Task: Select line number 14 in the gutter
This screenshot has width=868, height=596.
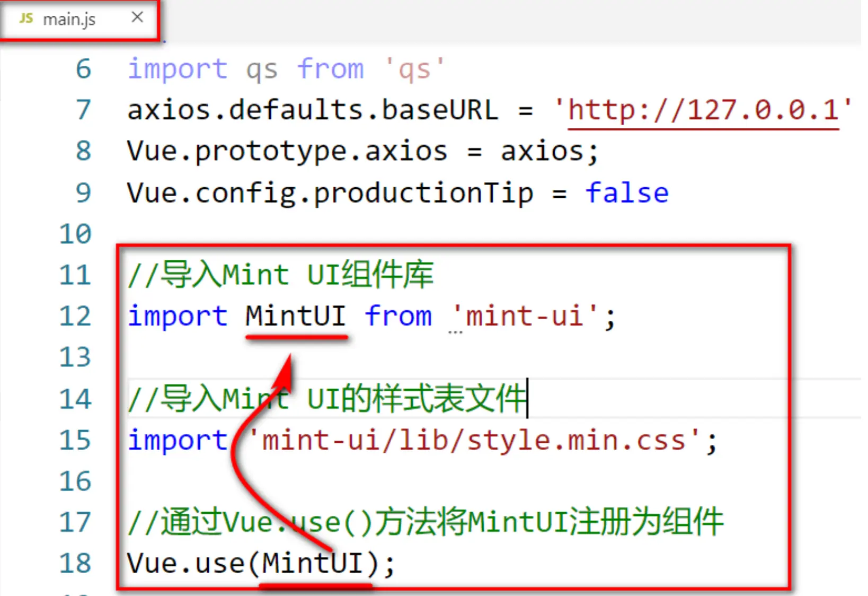Action: [x=75, y=399]
